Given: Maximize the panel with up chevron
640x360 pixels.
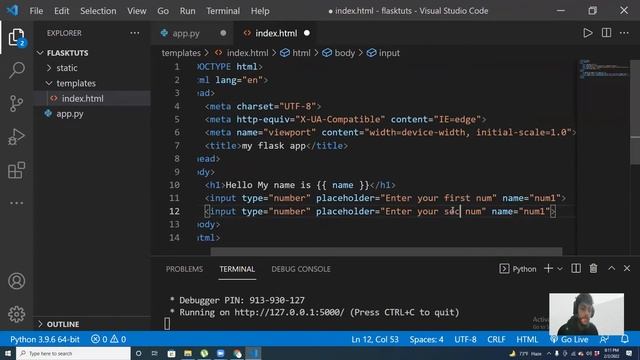Looking at the screenshot, I should point(611,268).
